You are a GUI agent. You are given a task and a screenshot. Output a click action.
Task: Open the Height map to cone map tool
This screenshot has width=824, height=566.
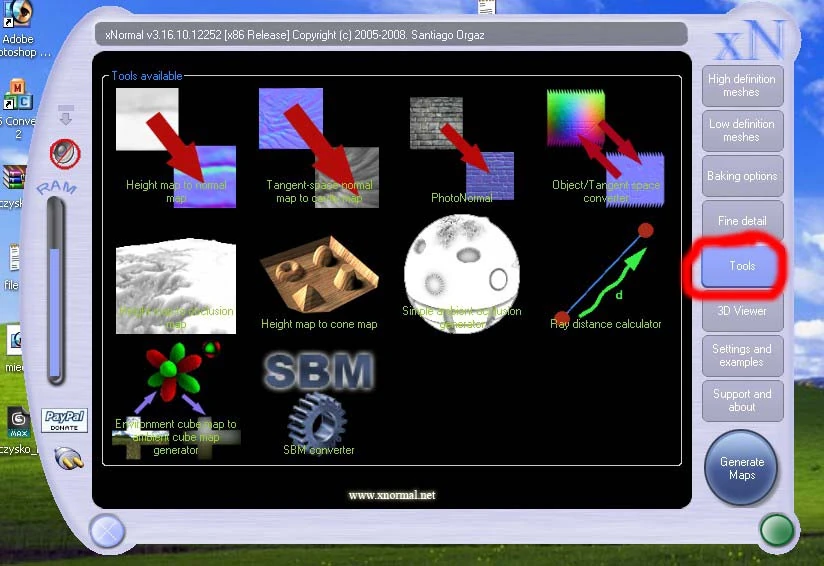pos(319,284)
